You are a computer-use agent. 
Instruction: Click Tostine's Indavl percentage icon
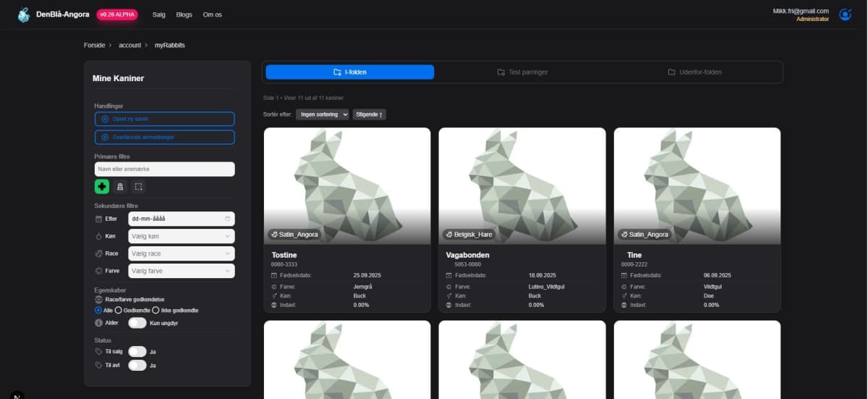pos(275,305)
